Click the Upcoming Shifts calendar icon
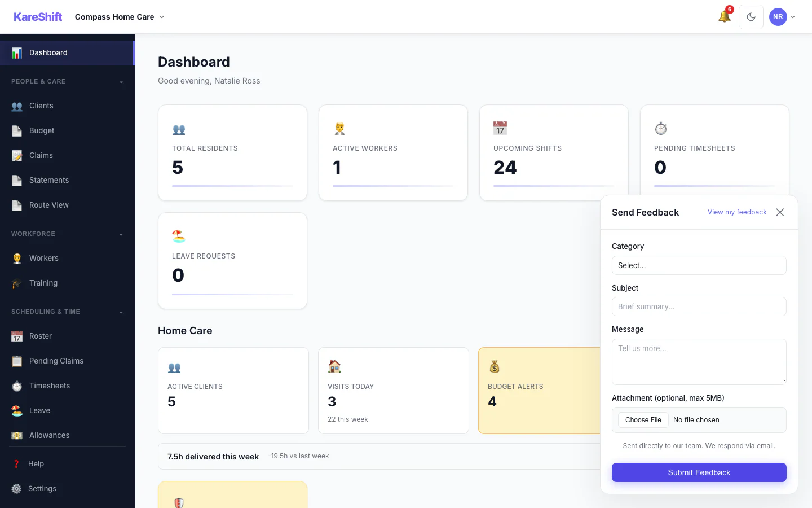The width and height of the screenshot is (812, 508). [500, 128]
